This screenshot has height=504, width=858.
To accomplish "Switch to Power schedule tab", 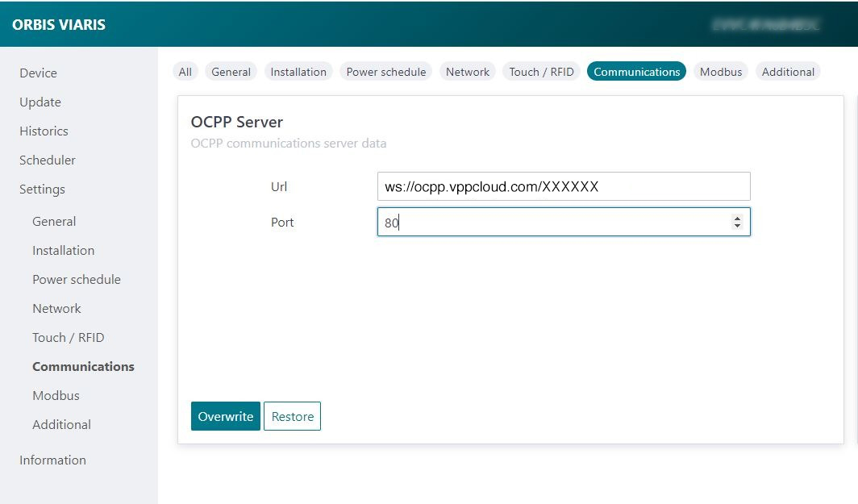I will (385, 72).
